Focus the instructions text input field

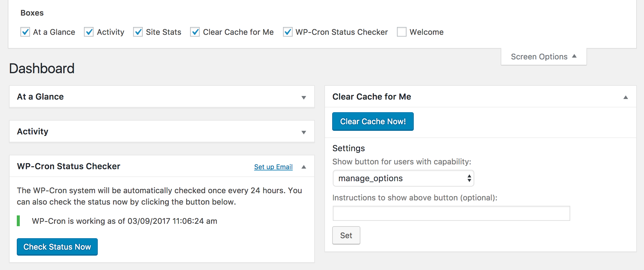(x=451, y=213)
